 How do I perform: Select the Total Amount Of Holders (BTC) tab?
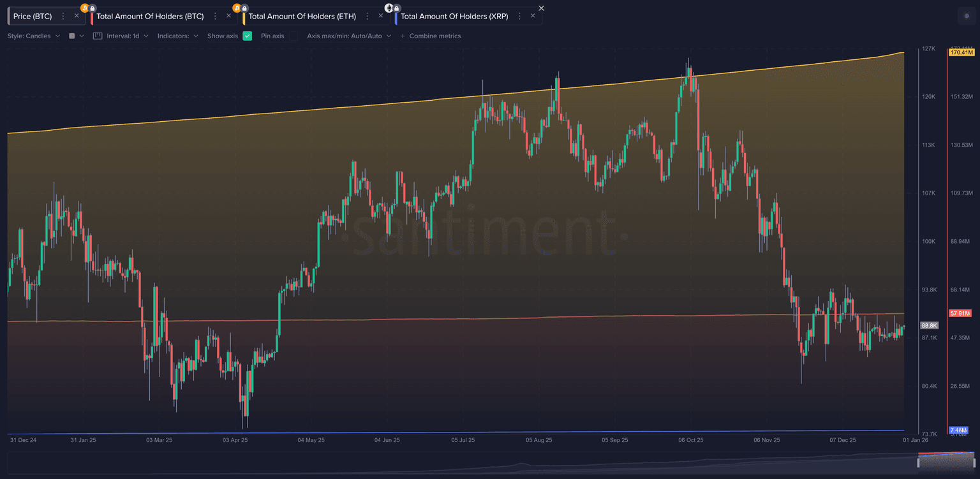(x=150, y=16)
